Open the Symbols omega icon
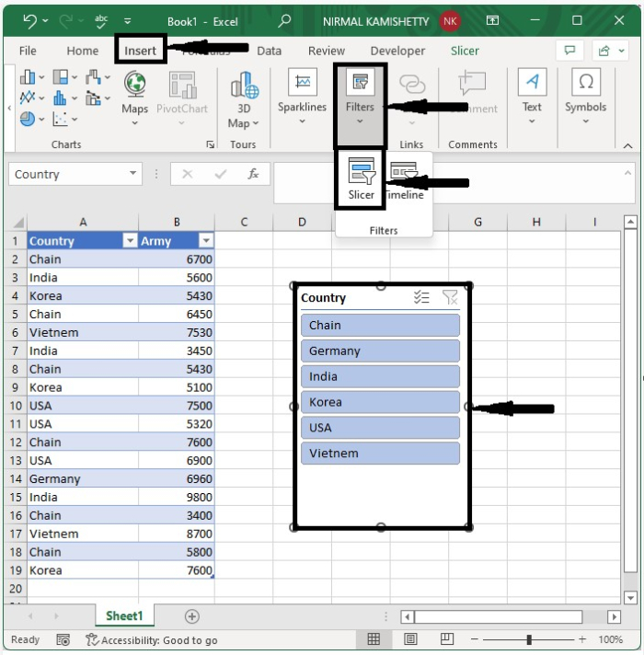The width and height of the screenshot is (644, 655). [586, 82]
